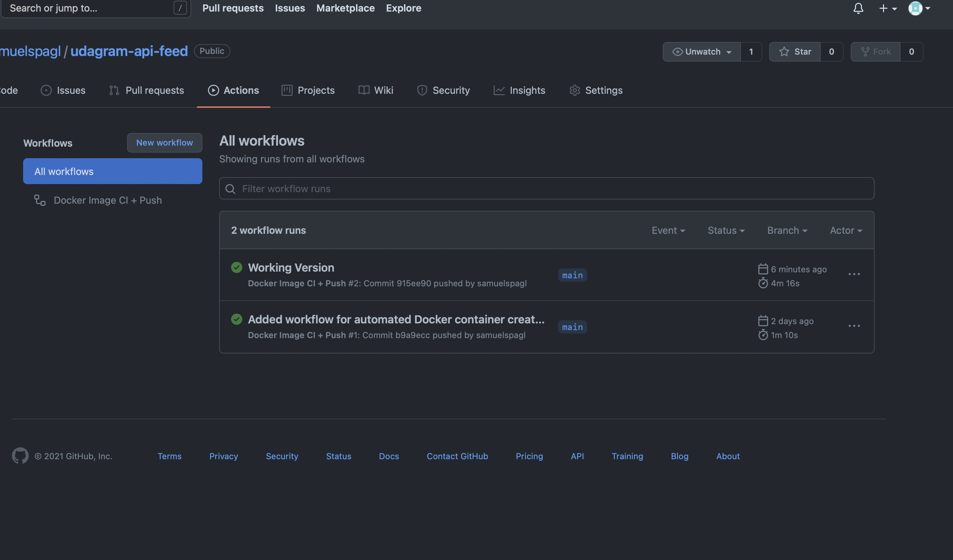Switch to the Insights tab
The image size is (953, 560).
pyautogui.click(x=520, y=90)
